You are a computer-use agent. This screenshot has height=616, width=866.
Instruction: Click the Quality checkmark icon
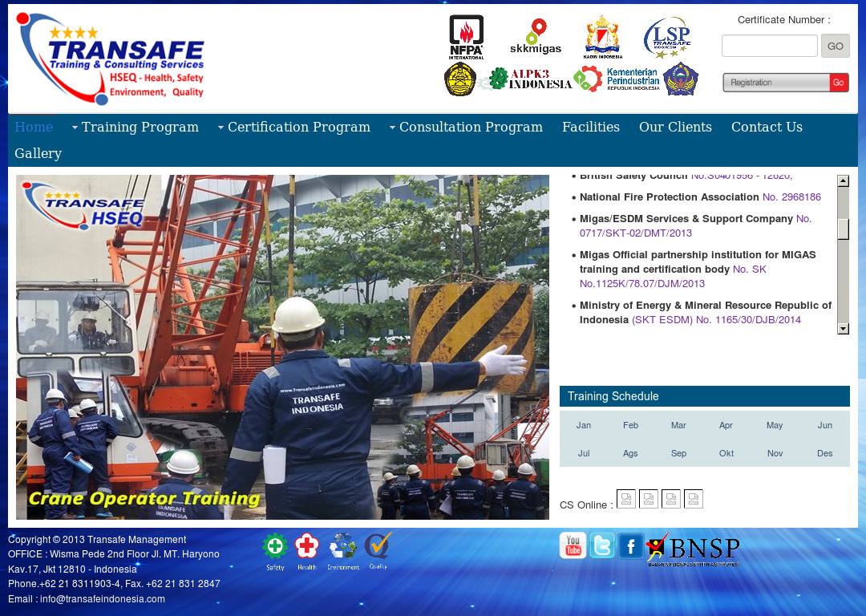tap(377, 547)
